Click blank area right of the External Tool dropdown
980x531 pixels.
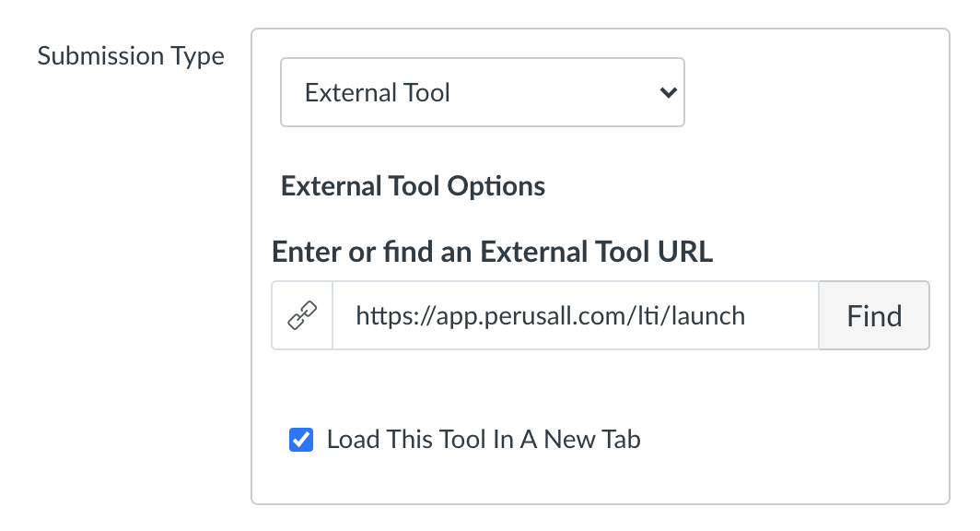pyautogui.click(x=812, y=92)
